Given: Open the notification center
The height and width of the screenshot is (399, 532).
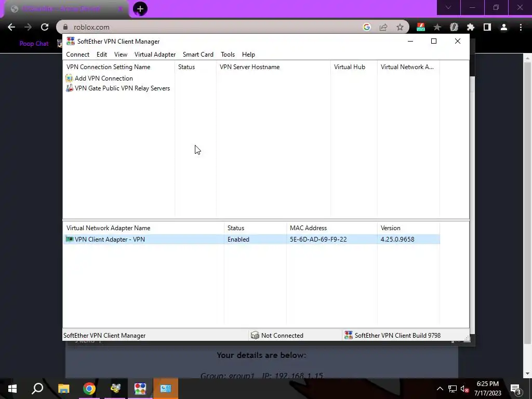Looking at the screenshot, I should coord(515,390).
